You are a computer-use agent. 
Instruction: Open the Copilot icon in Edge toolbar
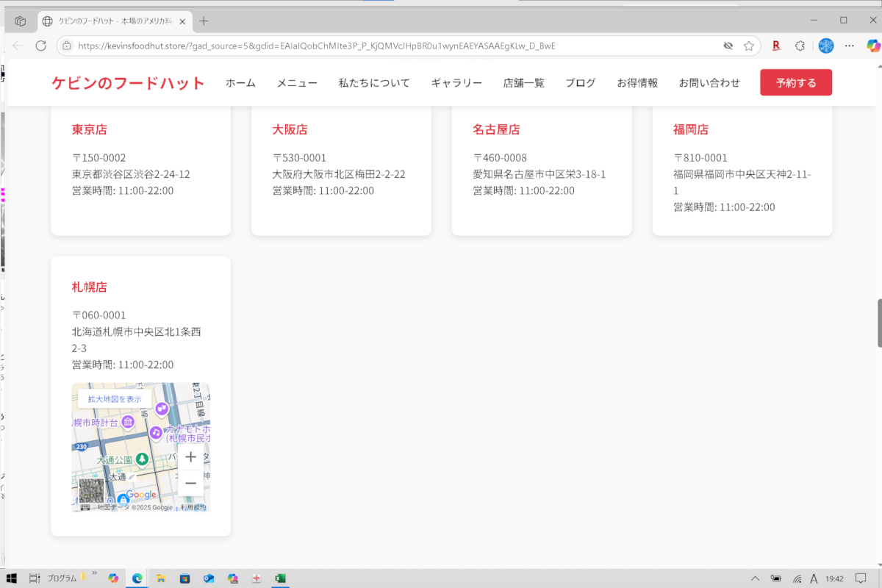pos(873,46)
